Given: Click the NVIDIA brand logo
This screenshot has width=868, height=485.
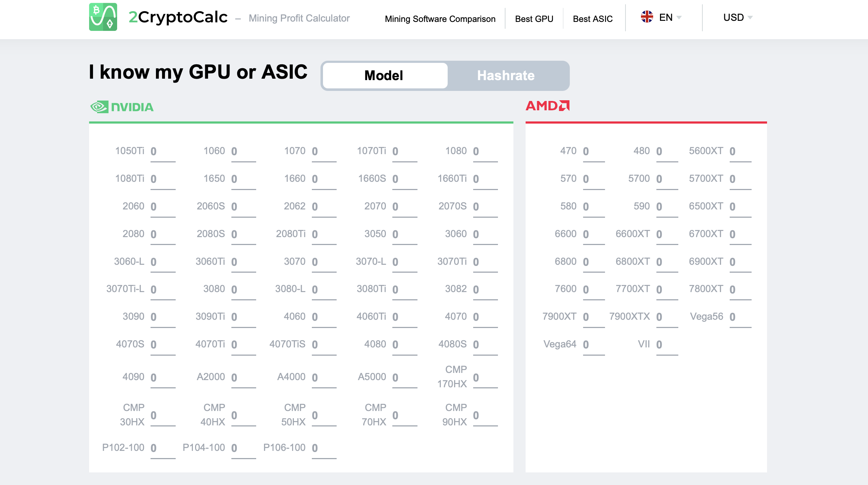Looking at the screenshot, I should [122, 107].
